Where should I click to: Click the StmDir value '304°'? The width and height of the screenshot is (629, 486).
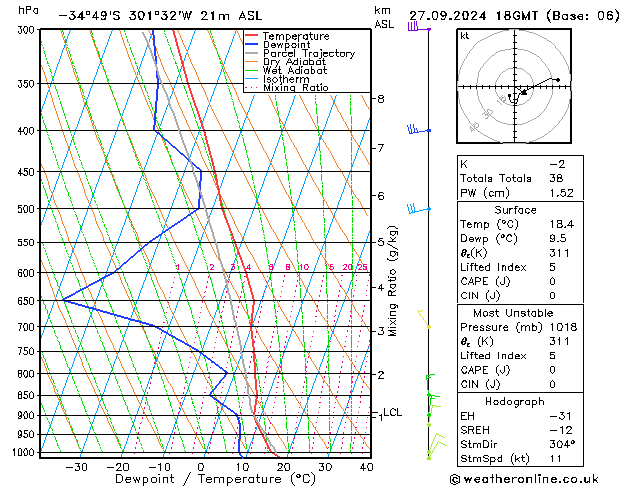click(562, 444)
